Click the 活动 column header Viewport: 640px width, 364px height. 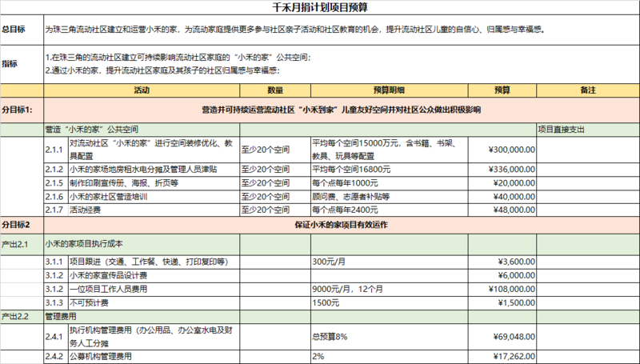click(142, 90)
